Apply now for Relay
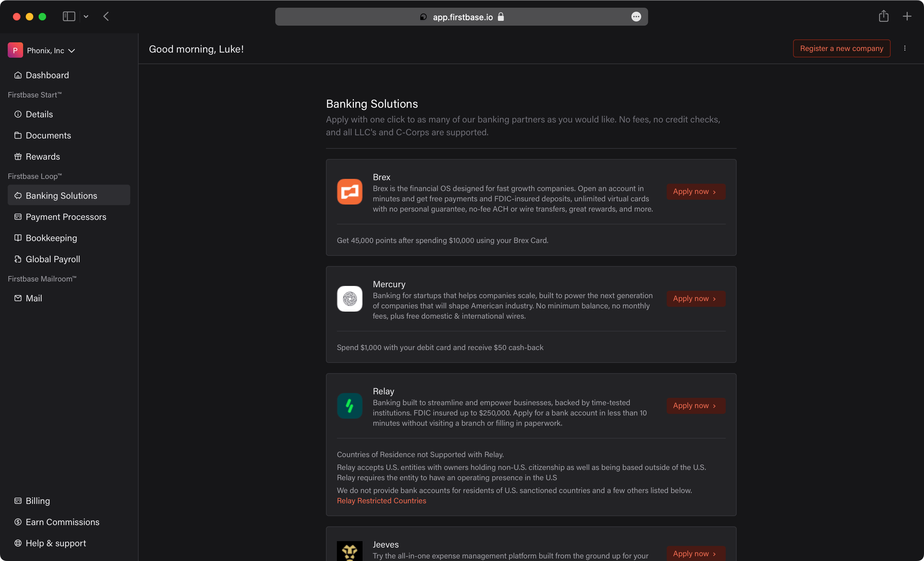Viewport: 924px width, 561px height. (696, 406)
